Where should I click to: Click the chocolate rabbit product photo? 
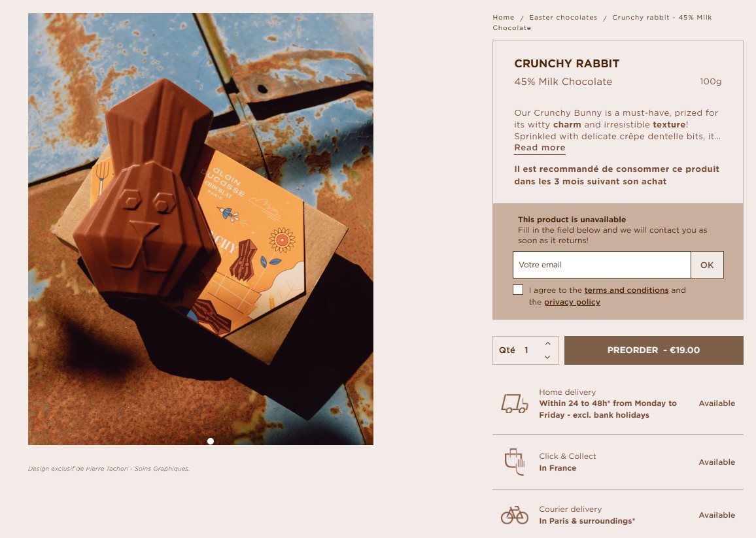tap(201, 229)
